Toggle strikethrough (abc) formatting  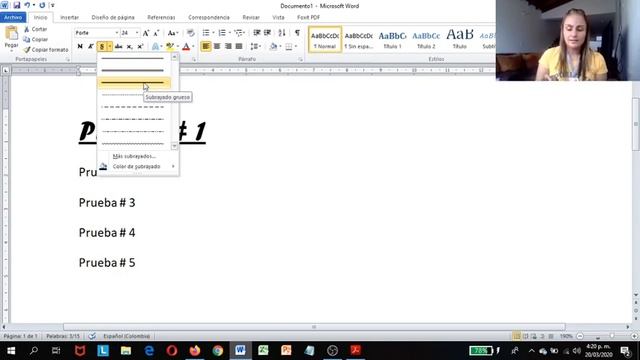[118, 47]
